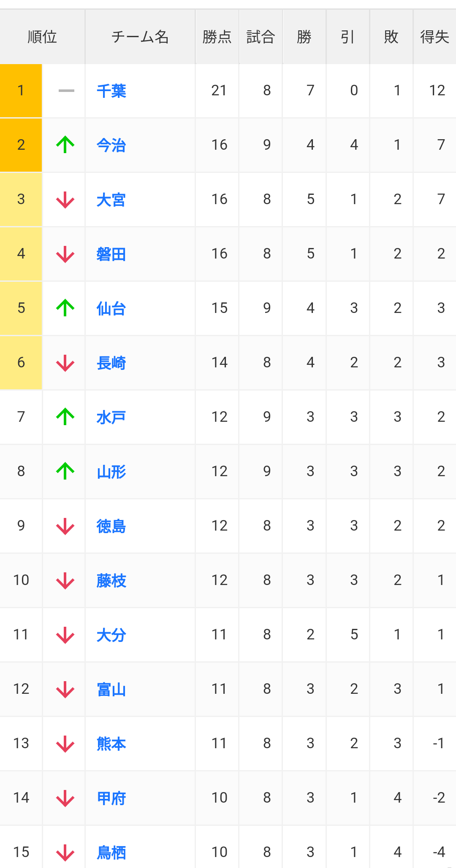This screenshot has height=868, width=456.
Task: Click the red down arrow beside 大宮
Action: click(65, 199)
